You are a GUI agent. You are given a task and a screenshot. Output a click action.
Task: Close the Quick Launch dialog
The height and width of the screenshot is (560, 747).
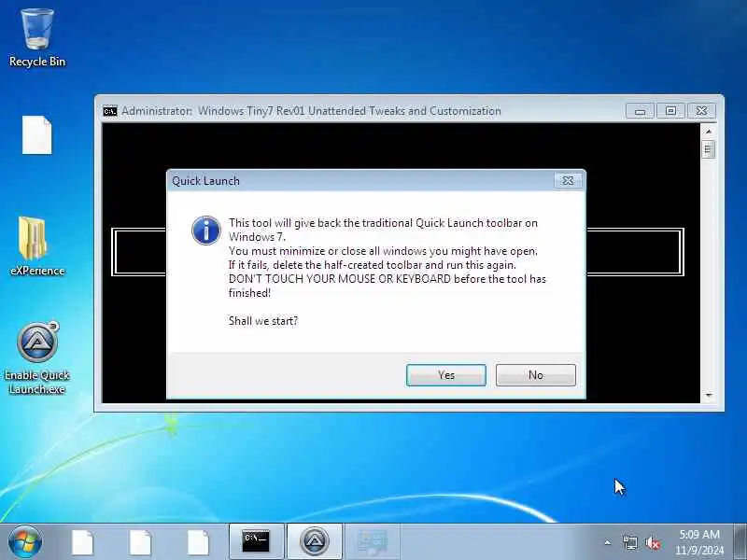tap(568, 180)
